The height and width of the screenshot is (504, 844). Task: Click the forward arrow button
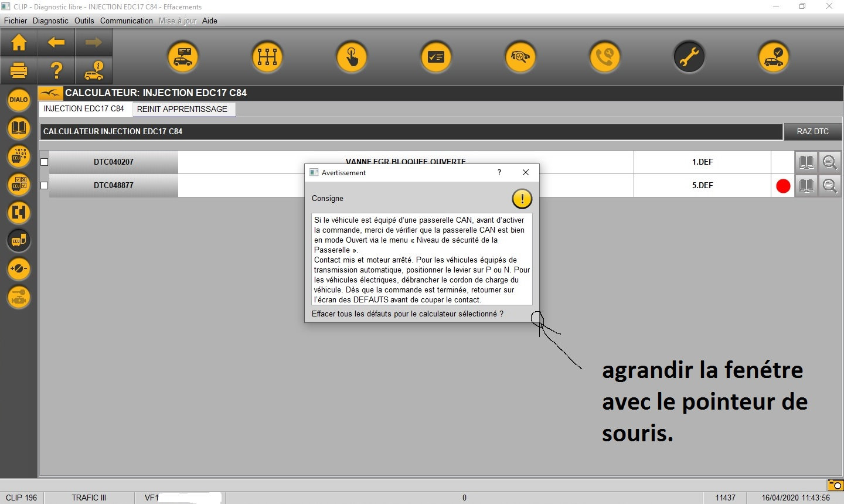(x=94, y=42)
